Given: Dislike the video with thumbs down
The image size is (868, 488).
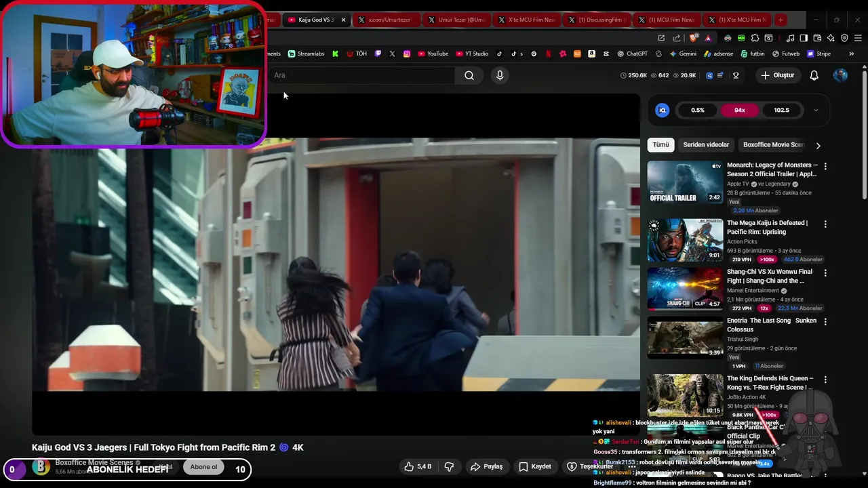Looking at the screenshot, I should tap(449, 466).
